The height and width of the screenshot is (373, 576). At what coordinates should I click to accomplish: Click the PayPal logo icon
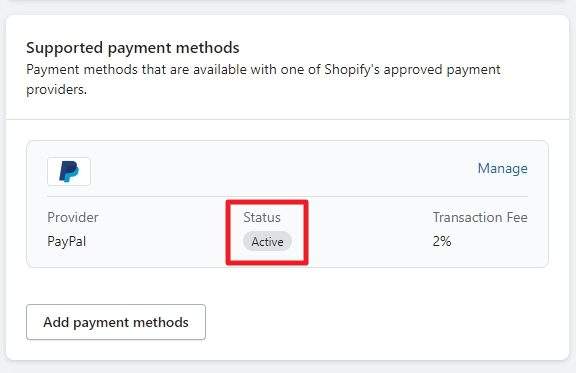69,171
